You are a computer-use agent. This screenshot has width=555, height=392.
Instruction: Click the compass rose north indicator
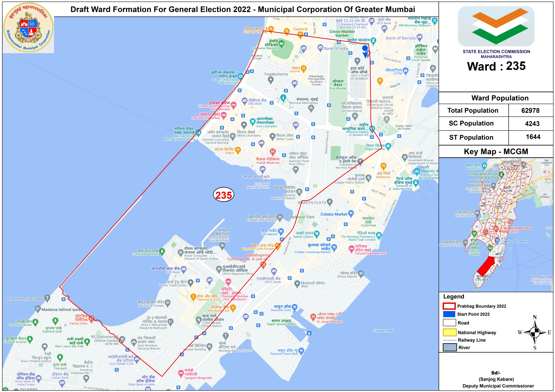coord(535,318)
